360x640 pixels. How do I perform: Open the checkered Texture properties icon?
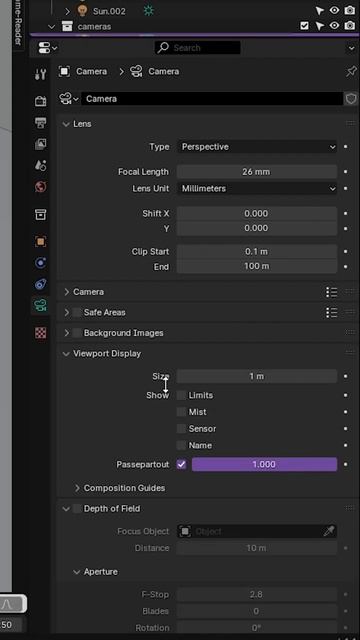click(x=40, y=333)
